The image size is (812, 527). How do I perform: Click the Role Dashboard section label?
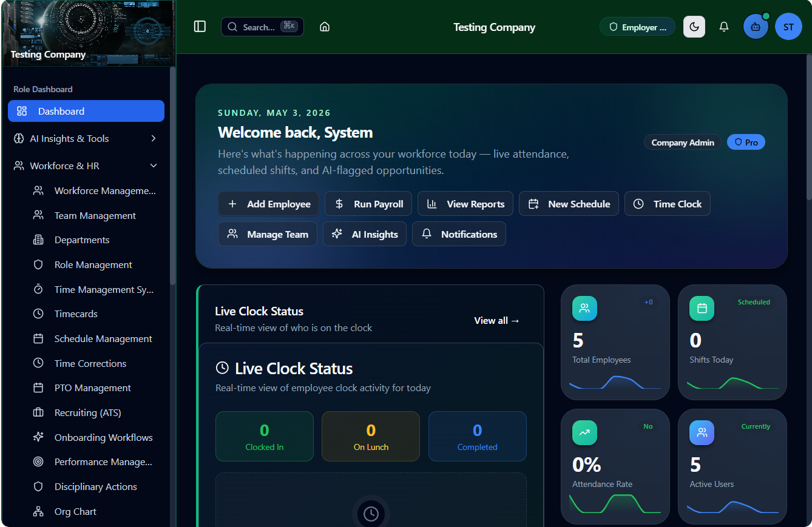(x=43, y=89)
